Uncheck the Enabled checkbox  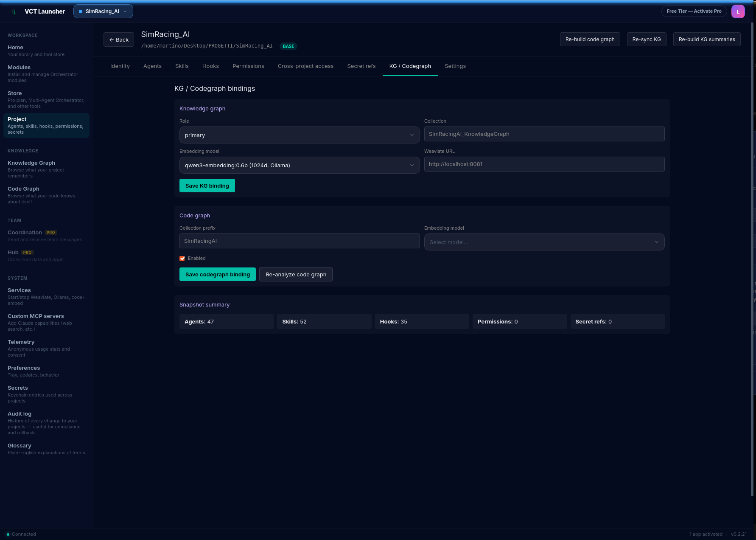point(182,259)
